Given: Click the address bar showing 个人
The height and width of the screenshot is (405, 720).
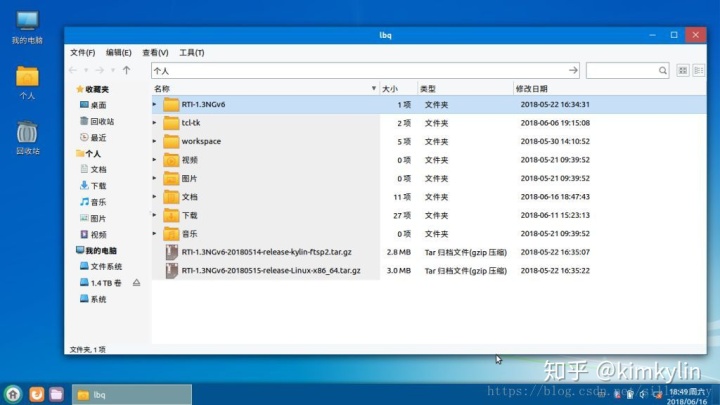Looking at the screenshot, I should point(365,70).
